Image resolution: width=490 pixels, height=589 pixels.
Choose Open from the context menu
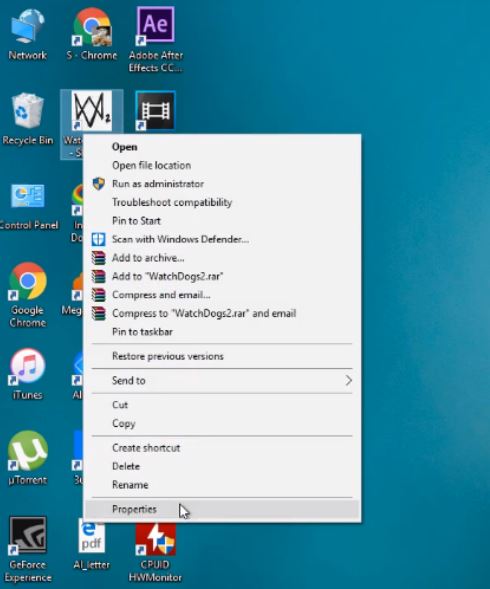pyautogui.click(x=222, y=147)
